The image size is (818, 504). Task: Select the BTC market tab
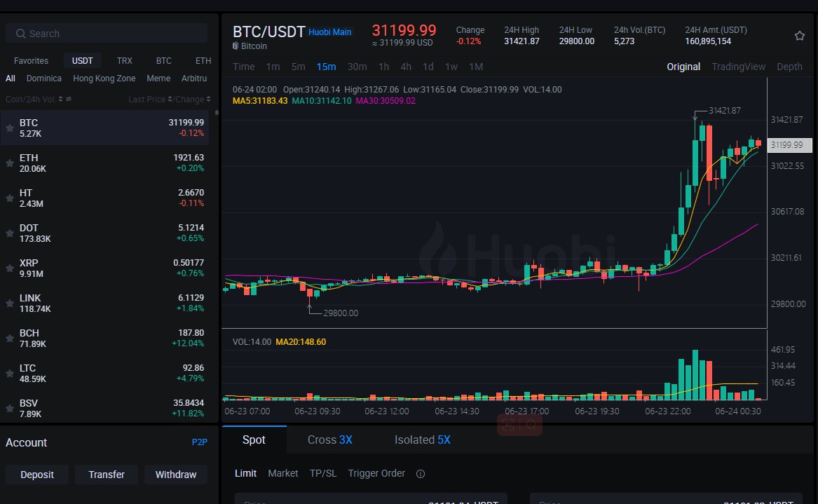point(164,60)
